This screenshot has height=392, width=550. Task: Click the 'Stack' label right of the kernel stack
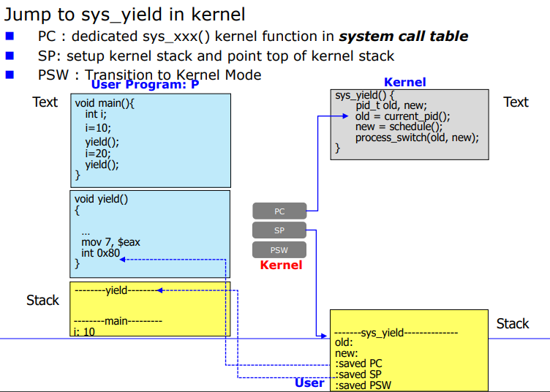point(513,324)
